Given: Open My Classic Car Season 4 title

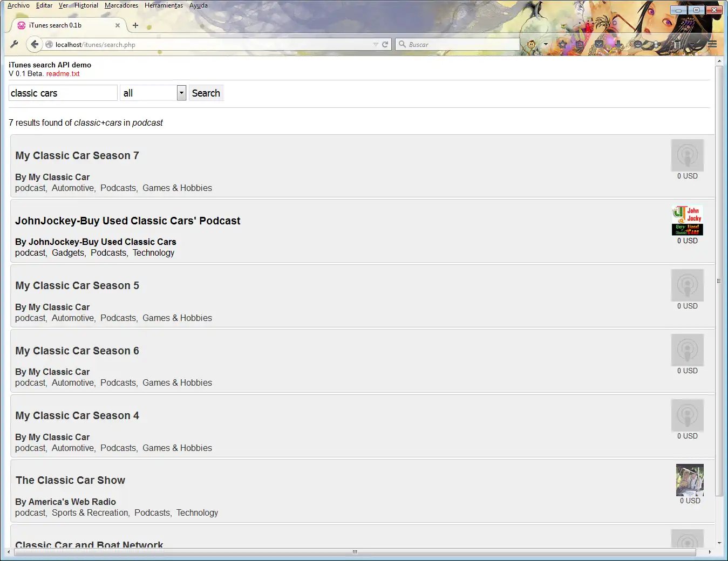Looking at the screenshot, I should (77, 415).
